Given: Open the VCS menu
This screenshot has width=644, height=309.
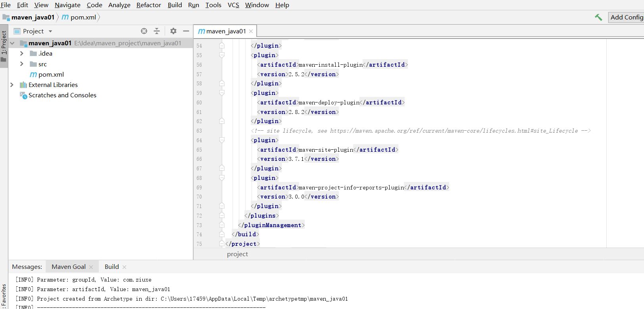Looking at the screenshot, I should click(233, 5).
